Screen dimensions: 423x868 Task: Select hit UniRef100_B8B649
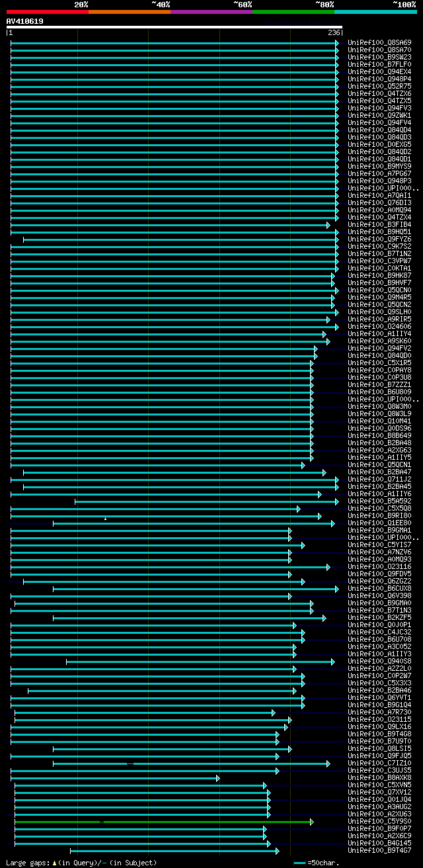[x=379, y=435]
